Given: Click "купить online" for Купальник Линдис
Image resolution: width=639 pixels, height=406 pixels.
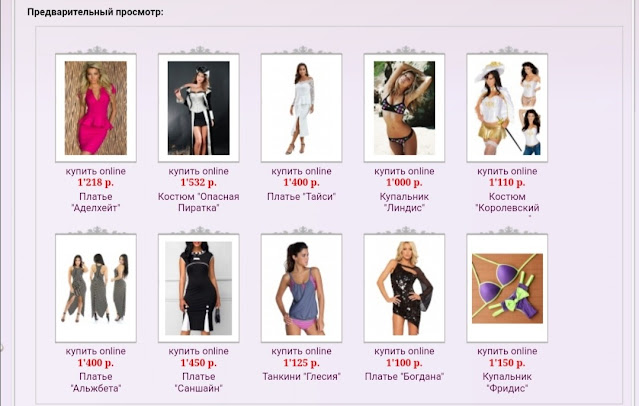Looking at the screenshot, I should (x=404, y=171).
